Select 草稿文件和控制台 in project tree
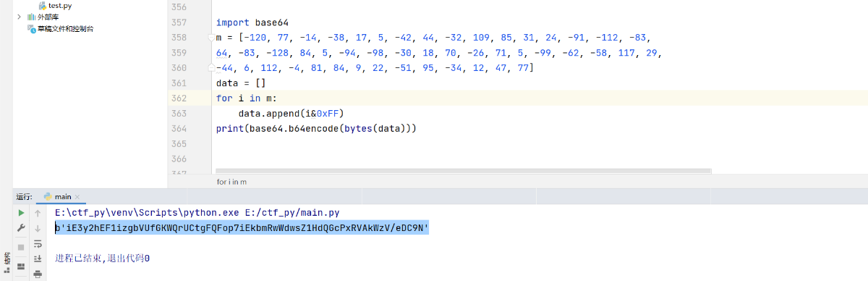868x281 pixels. pyautogui.click(x=65, y=29)
